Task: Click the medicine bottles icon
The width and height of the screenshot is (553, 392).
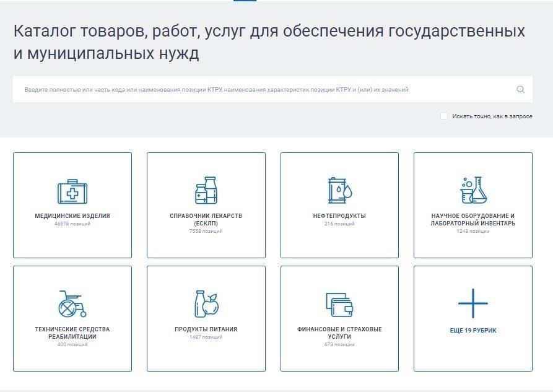Action: pos(206,191)
